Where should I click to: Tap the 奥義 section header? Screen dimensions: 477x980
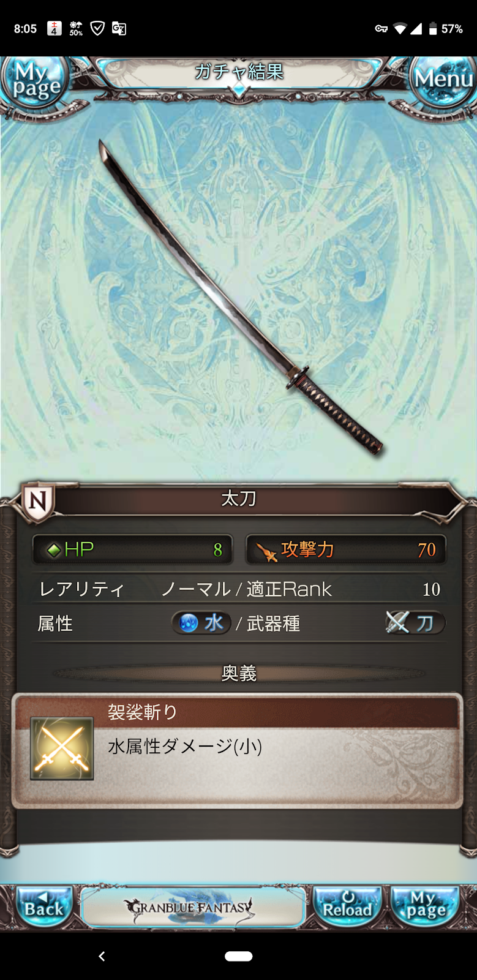pos(239,673)
